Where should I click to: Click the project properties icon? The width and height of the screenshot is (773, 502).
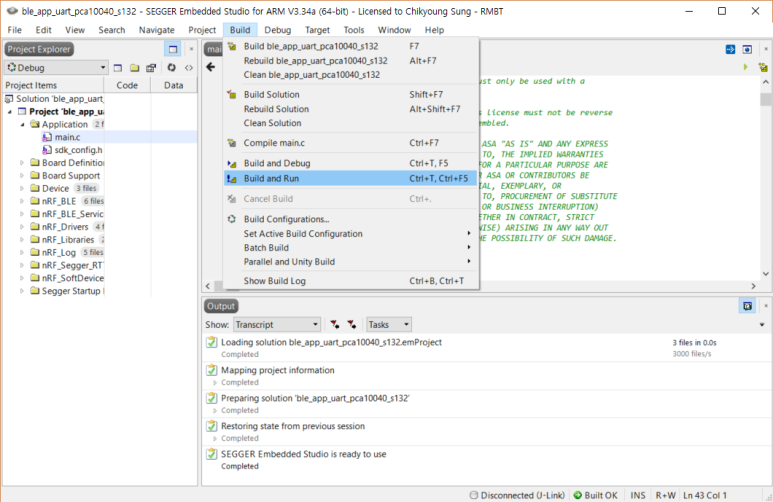click(x=151, y=68)
